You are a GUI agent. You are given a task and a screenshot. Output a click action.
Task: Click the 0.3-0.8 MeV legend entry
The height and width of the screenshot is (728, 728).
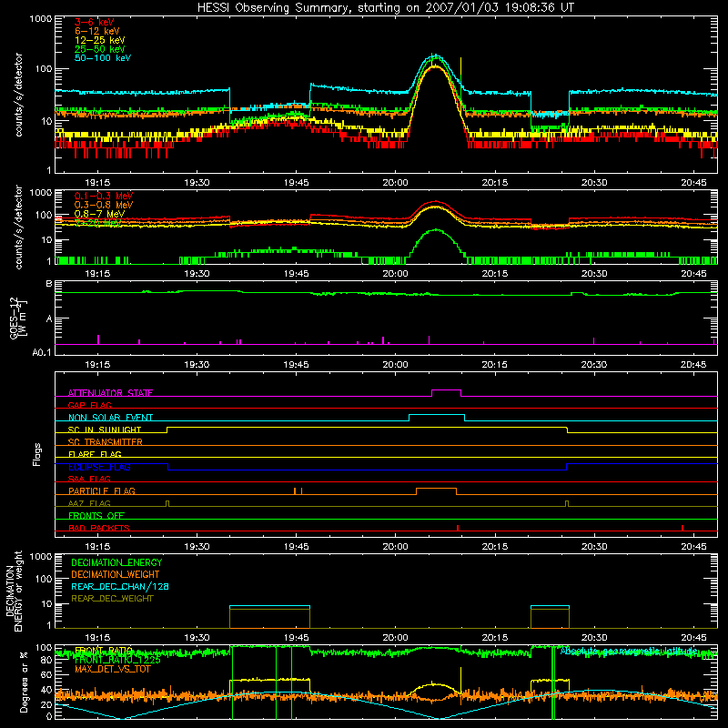(x=104, y=205)
